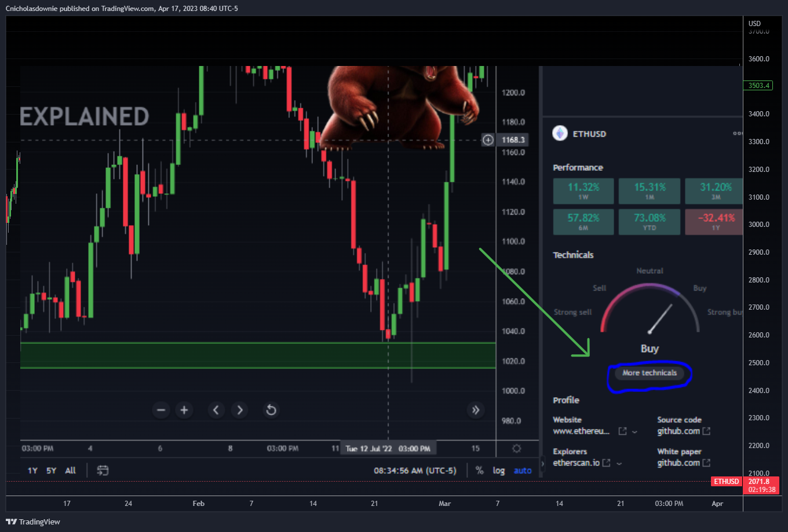Click the 1M performance tile 15.31%
This screenshot has height=532, width=788.
coord(650,191)
